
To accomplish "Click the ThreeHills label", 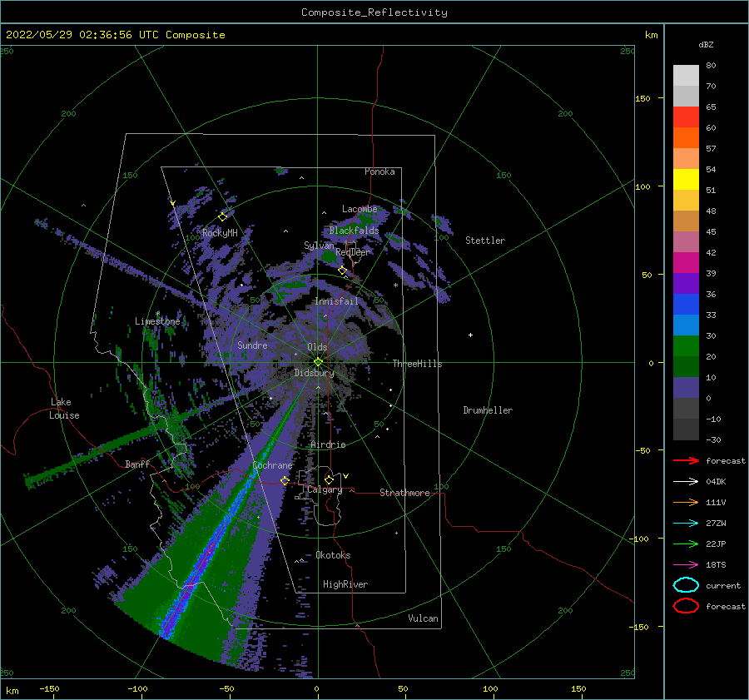I will pos(417,364).
